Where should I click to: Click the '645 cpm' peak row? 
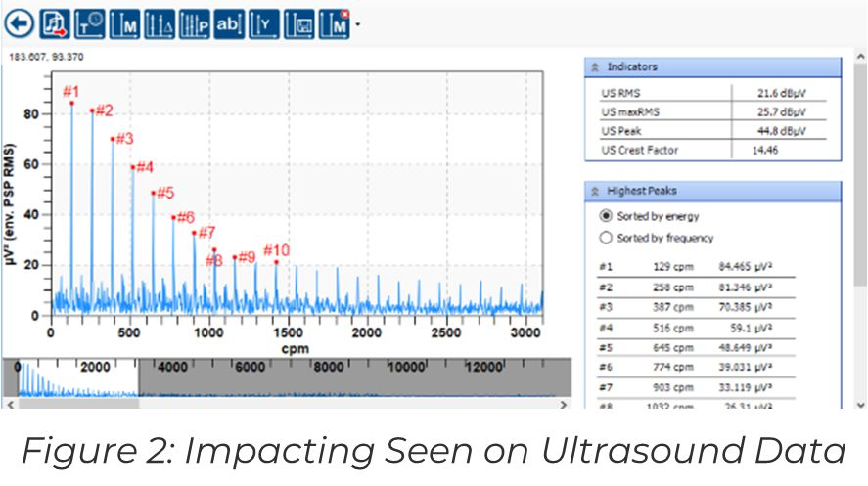(x=697, y=347)
